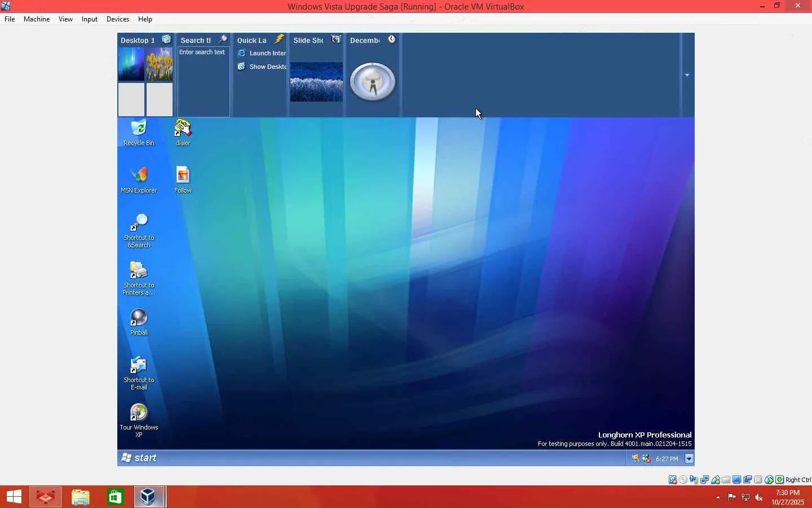Click Launch Internet item in Quick Launch
The width and height of the screenshot is (812, 508).
coord(262,53)
